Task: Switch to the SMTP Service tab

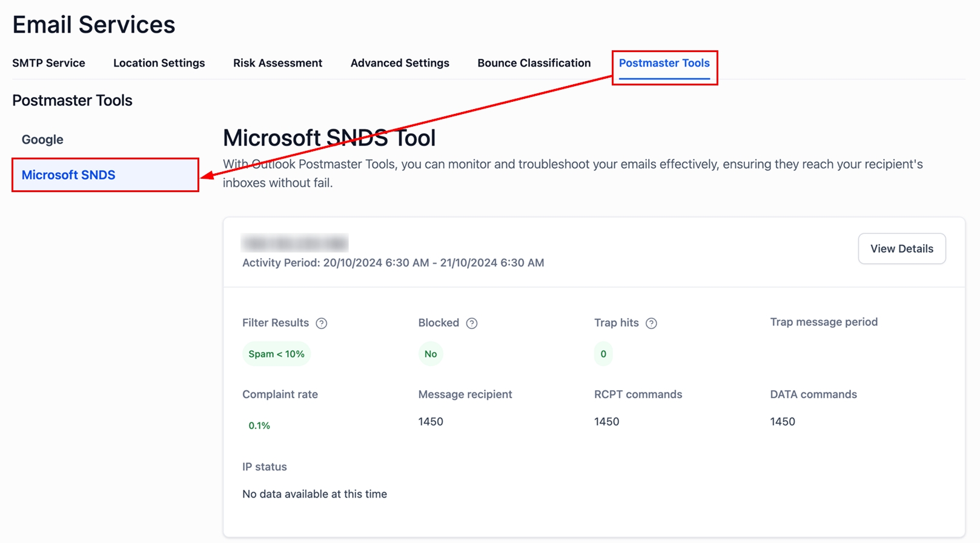Action: pos(48,63)
